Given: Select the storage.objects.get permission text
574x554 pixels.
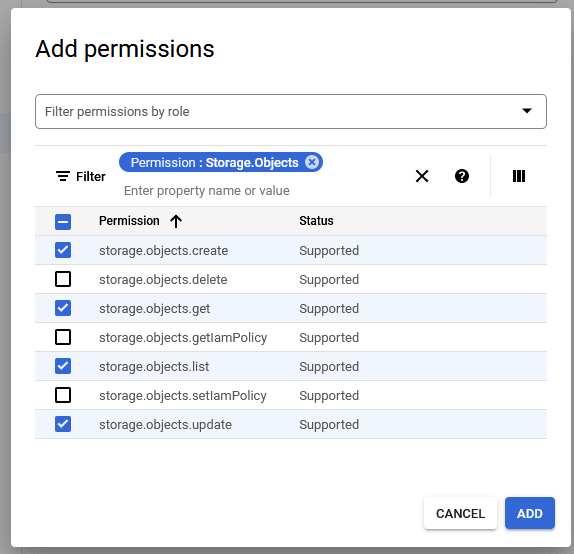Looking at the screenshot, I should tap(154, 309).
